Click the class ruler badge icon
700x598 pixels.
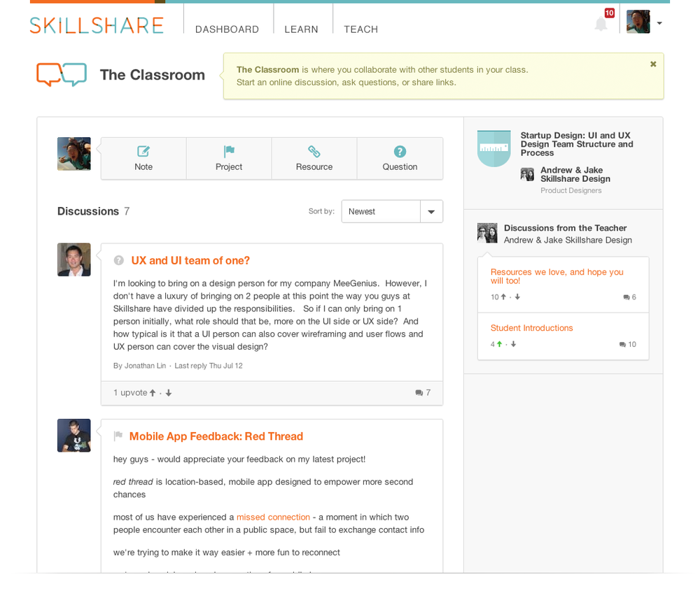(x=493, y=148)
